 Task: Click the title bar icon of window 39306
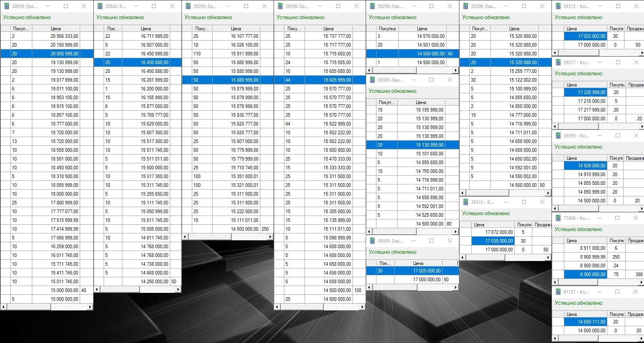[465, 6]
